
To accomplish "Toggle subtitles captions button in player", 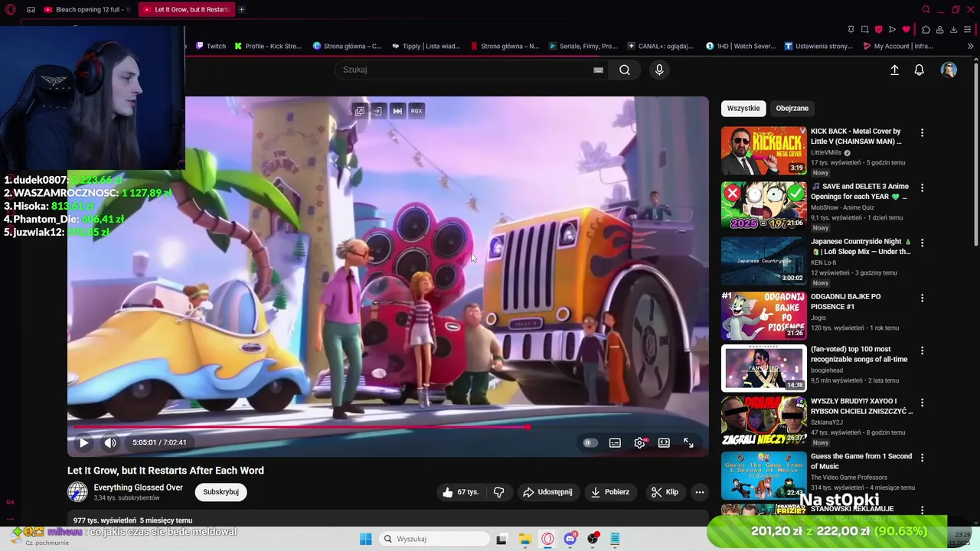I will coord(615,442).
